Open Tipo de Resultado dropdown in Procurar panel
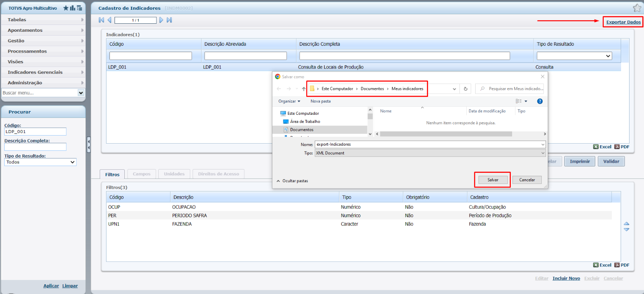 click(72, 162)
